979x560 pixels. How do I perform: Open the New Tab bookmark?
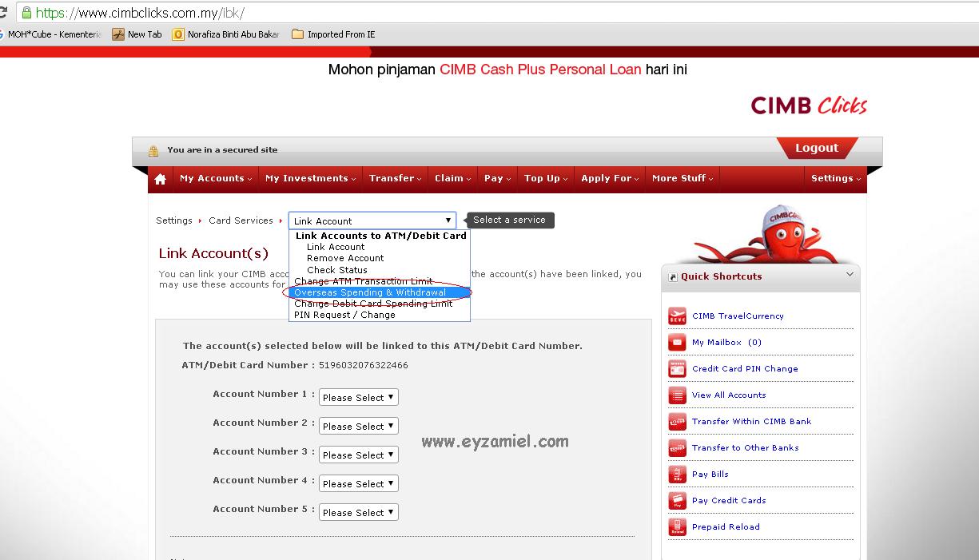pyautogui.click(x=137, y=34)
